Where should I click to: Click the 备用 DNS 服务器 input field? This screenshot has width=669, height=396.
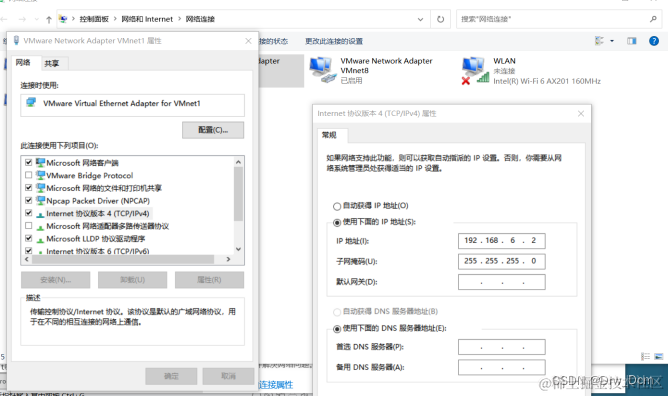click(x=502, y=367)
